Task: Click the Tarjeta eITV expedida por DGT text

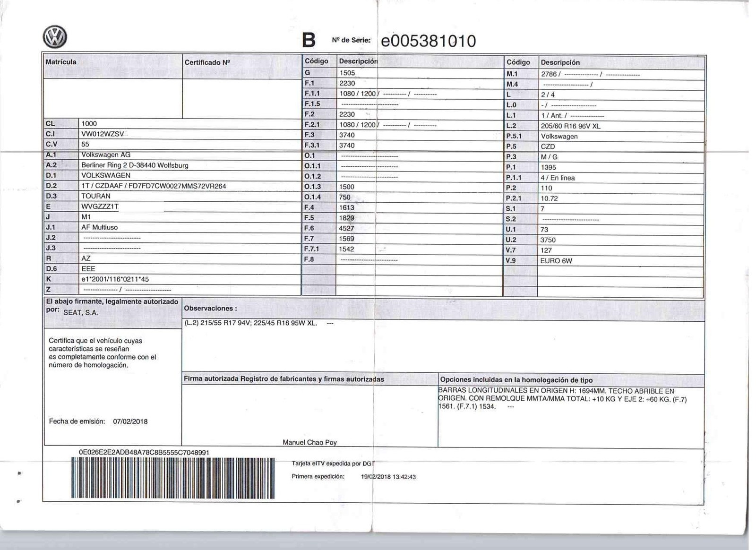Action: (334, 464)
